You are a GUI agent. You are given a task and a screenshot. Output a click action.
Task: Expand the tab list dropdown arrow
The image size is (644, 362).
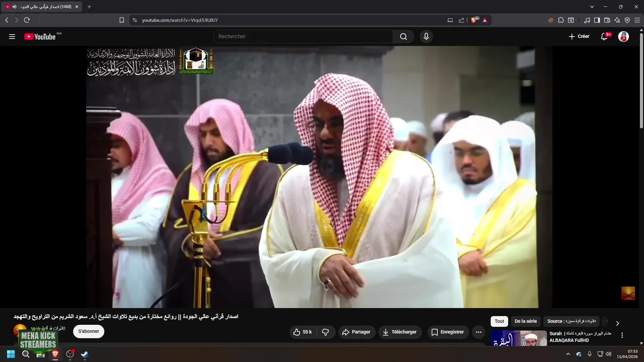point(592,7)
